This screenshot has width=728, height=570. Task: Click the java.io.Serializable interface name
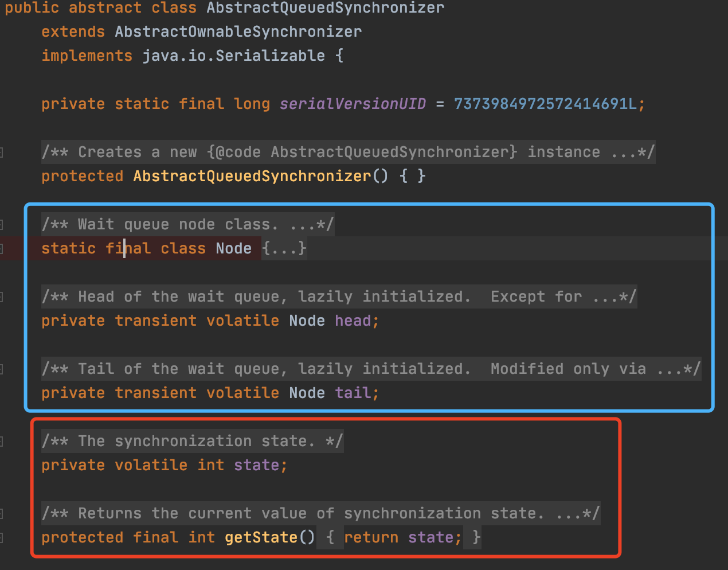click(233, 56)
